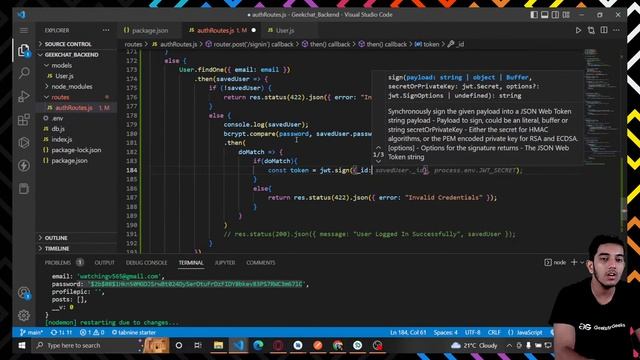
Task: Open User.js in the explorer tree
Action: (x=64, y=76)
